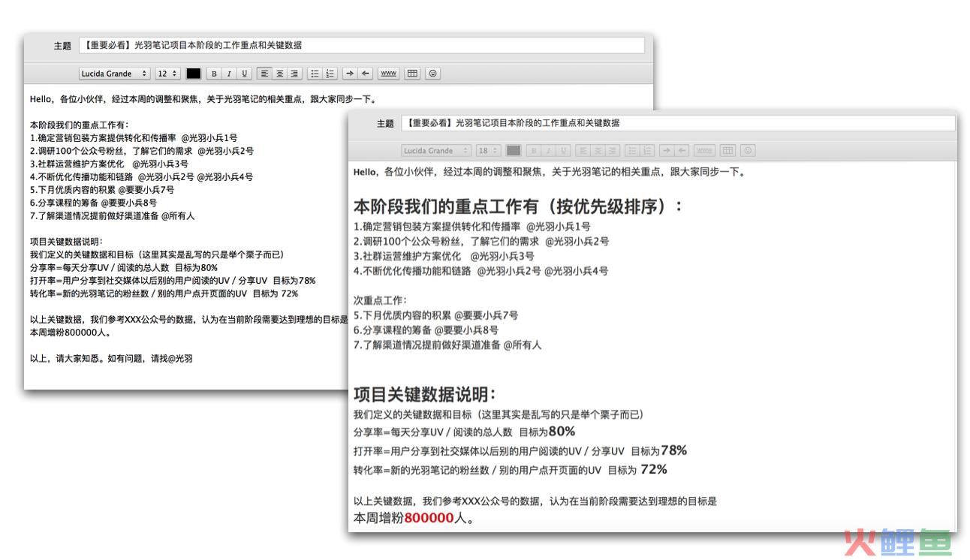Image resolution: width=970 pixels, height=560 pixels.
Task: Increase indent with right arrow in back window
Action: click(x=350, y=74)
